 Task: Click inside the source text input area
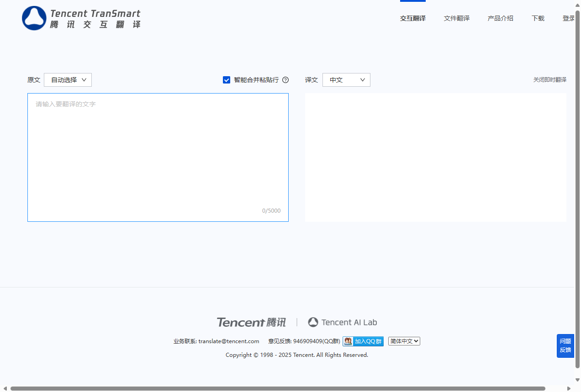coord(158,151)
